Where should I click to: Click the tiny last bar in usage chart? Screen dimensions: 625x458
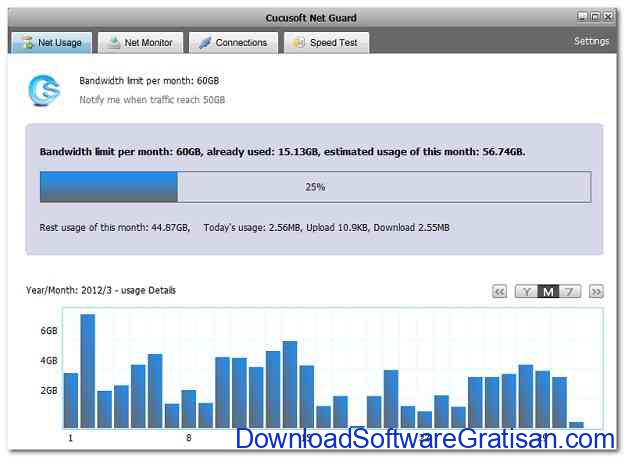pyautogui.click(x=576, y=425)
